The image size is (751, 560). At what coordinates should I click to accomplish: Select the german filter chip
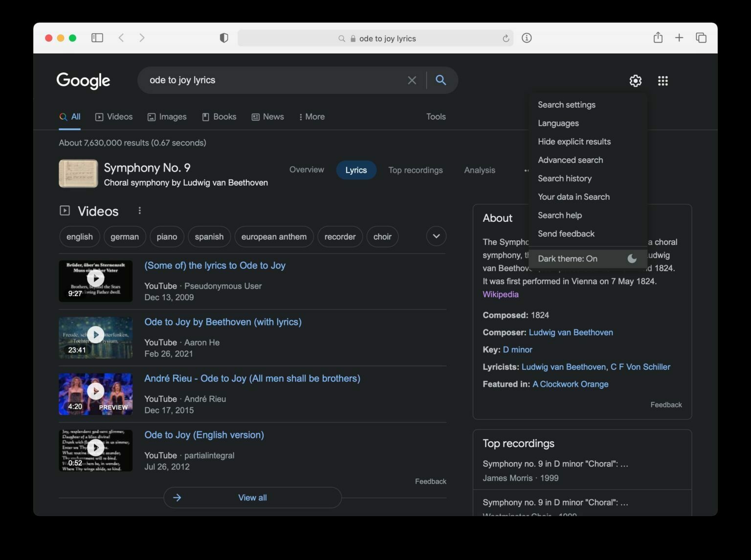pyautogui.click(x=124, y=237)
